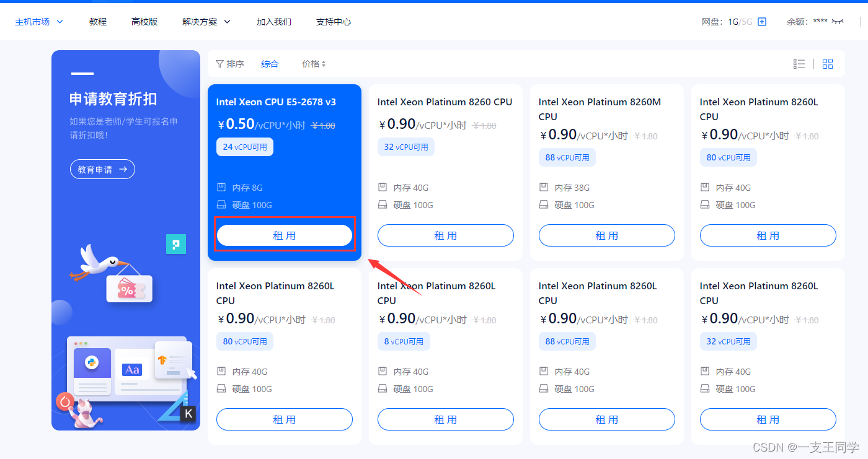The width and height of the screenshot is (868, 459).
Task: Switch to list view icon
Action: click(x=799, y=64)
